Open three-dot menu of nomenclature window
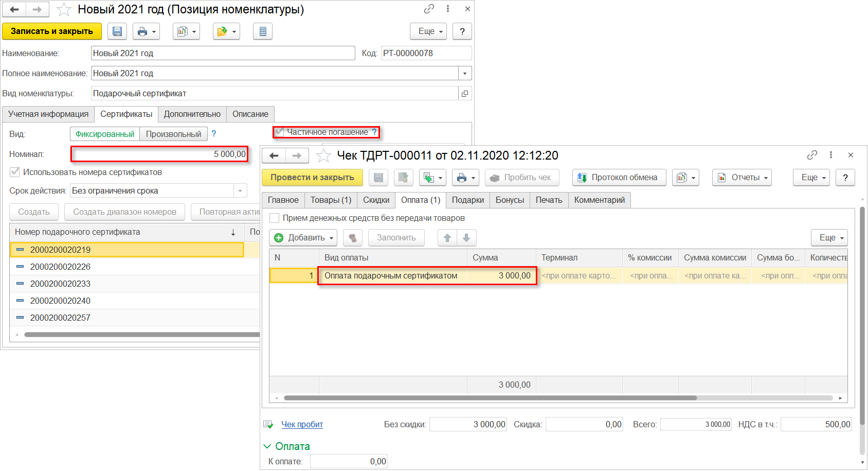 click(x=448, y=9)
